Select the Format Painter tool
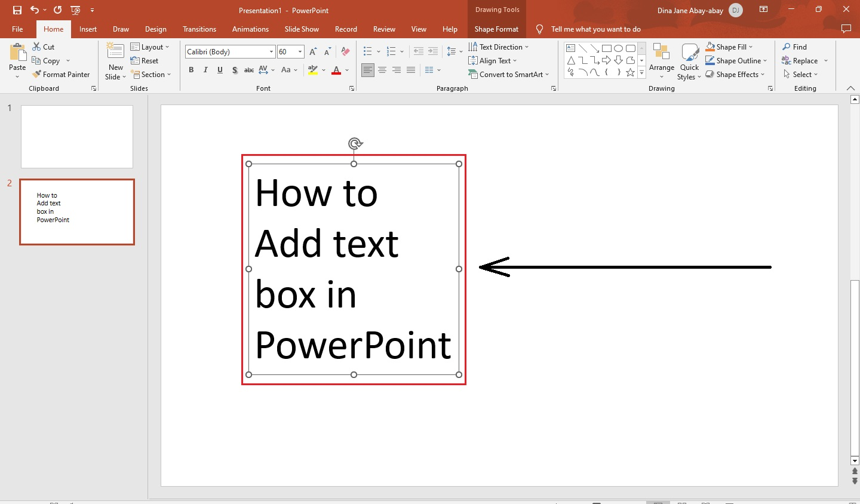This screenshot has width=860, height=504. (62, 74)
